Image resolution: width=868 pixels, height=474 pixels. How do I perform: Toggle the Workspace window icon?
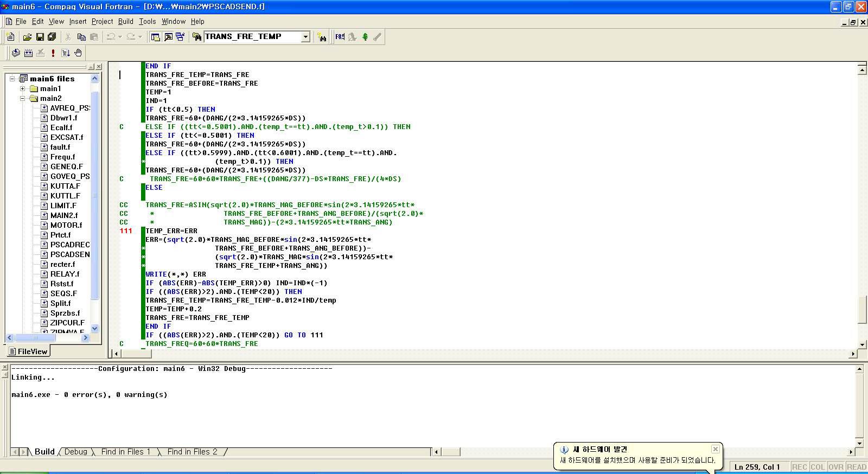pos(155,37)
